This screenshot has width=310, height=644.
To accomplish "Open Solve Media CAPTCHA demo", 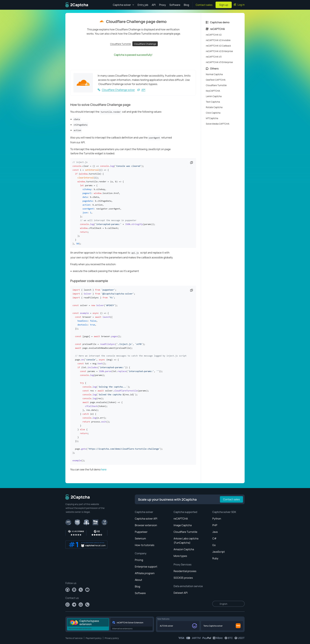I will (218, 124).
